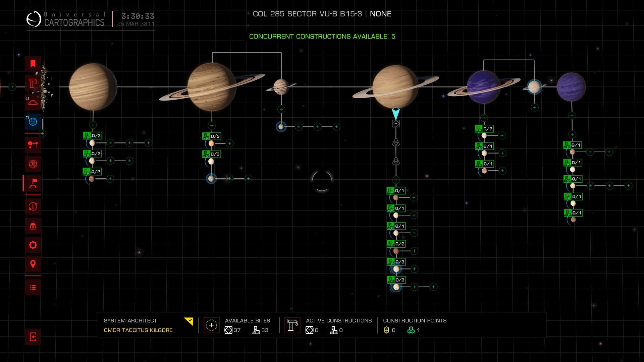644x362 pixels.
Task: Select bottom moon under third ringed giant
Action: [396, 287]
